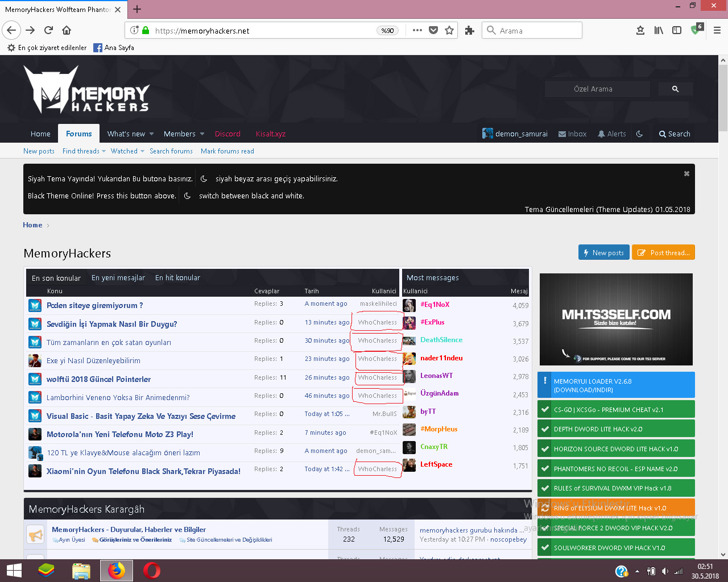The width and height of the screenshot is (728, 582).
Task: Open Search forums sub-nav link
Action: pyautogui.click(x=171, y=151)
